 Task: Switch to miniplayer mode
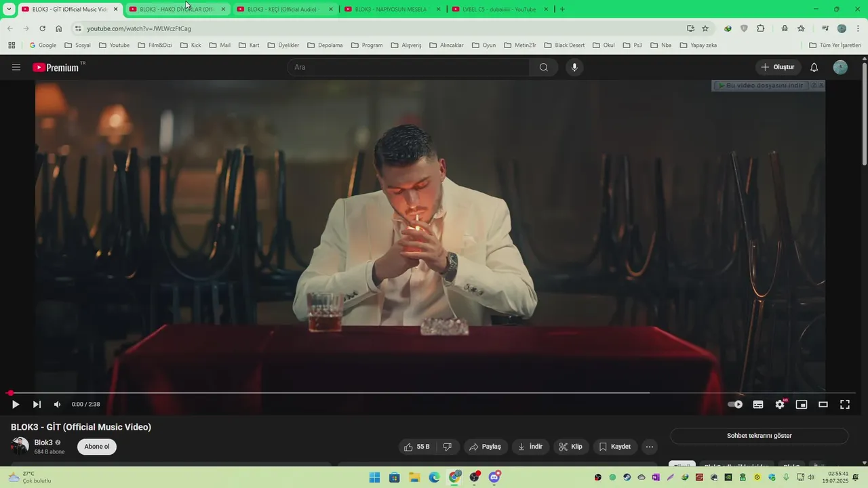(x=802, y=405)
